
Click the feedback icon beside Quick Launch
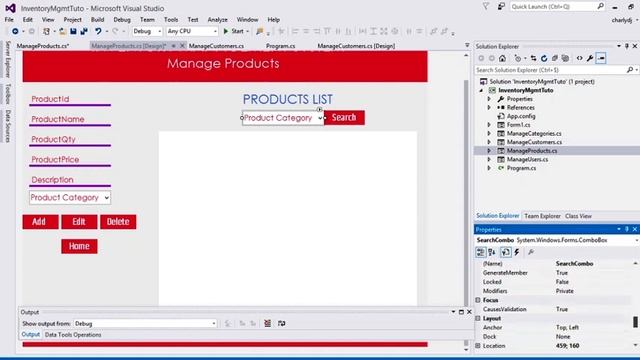[x=501, y=7]
